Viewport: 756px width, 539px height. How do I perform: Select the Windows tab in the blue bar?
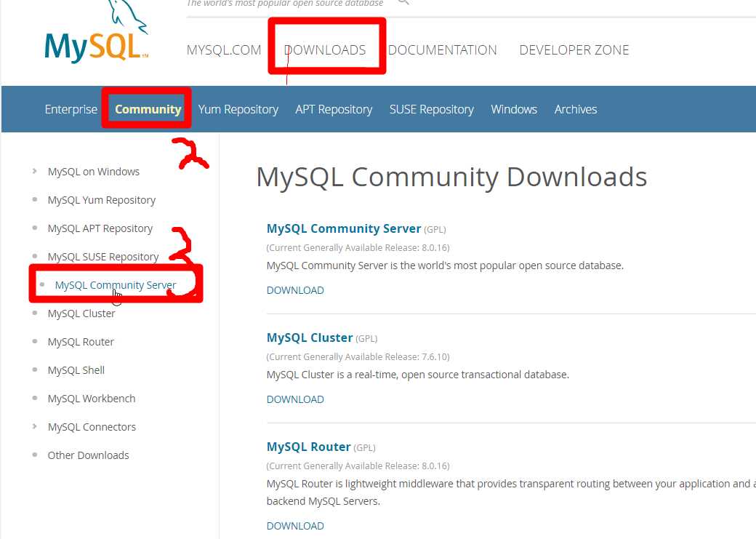coord(514,110)
